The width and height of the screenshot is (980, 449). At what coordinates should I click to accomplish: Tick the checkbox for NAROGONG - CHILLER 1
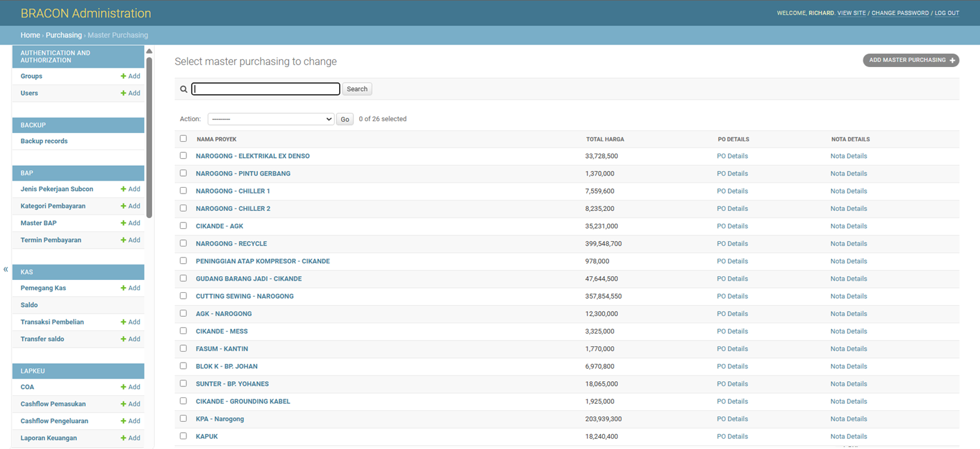coord(183,191)
